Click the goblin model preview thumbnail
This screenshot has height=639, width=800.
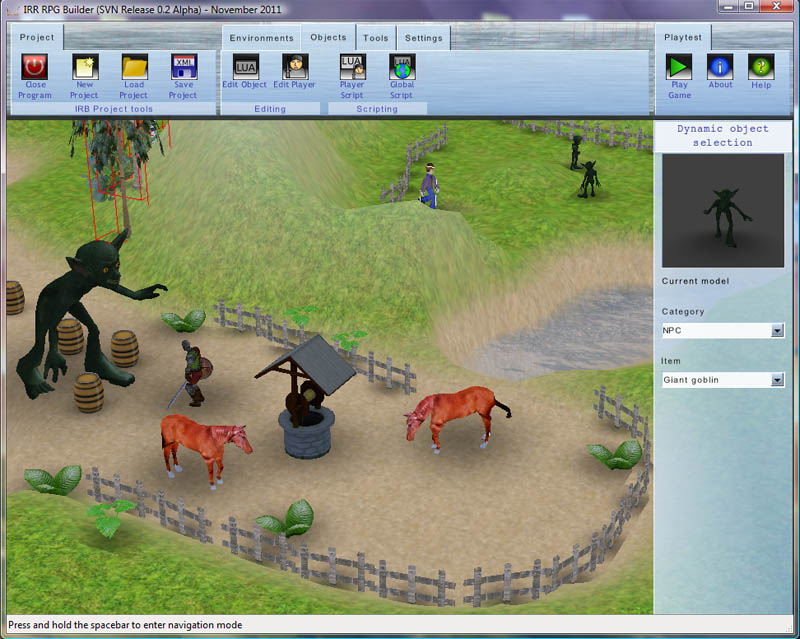pyautogui.click(x=723, y=211)
